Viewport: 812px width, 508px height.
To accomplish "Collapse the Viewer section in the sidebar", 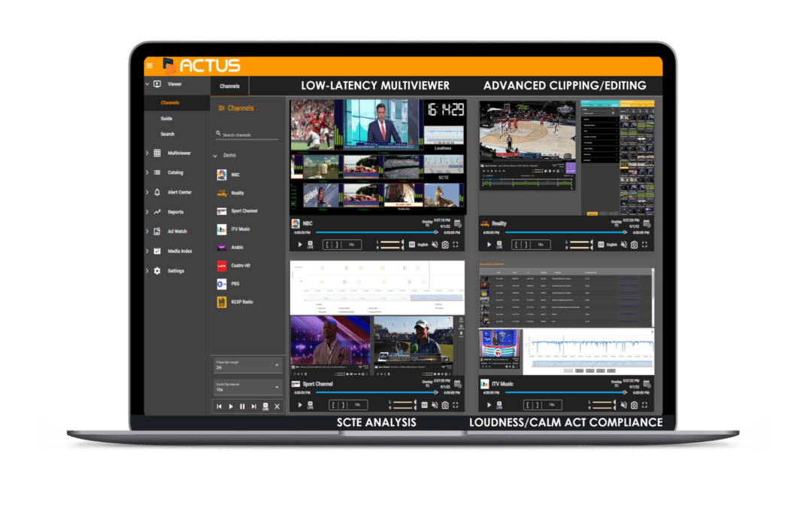I will click(147, 84).
